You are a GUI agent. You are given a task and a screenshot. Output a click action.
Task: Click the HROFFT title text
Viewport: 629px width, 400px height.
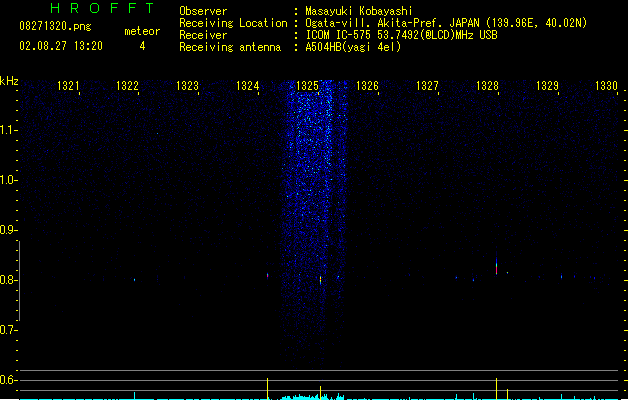point(103,8)
